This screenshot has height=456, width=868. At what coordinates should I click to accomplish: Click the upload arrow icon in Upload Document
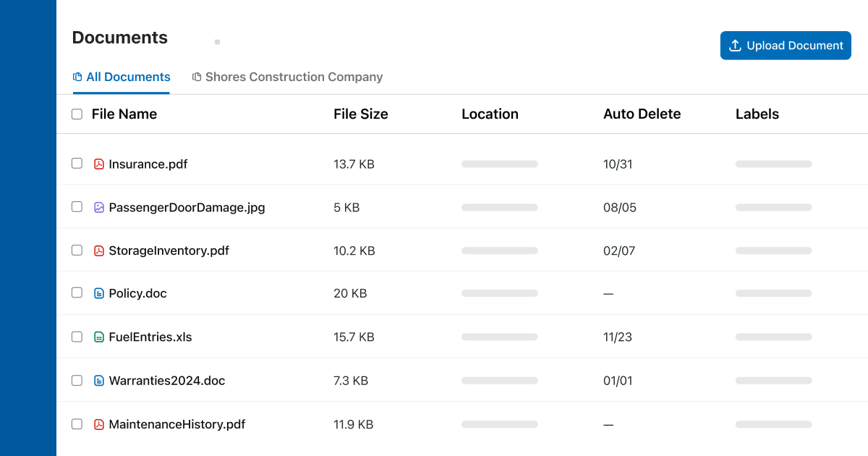[x=735, y=46]
